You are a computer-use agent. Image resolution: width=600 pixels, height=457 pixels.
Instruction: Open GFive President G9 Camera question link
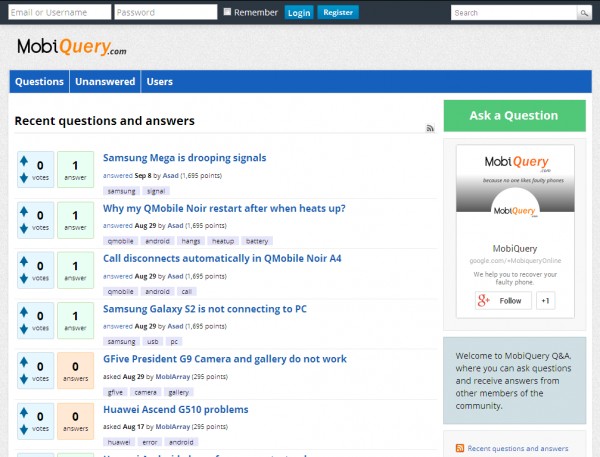[x=225, y=359]
